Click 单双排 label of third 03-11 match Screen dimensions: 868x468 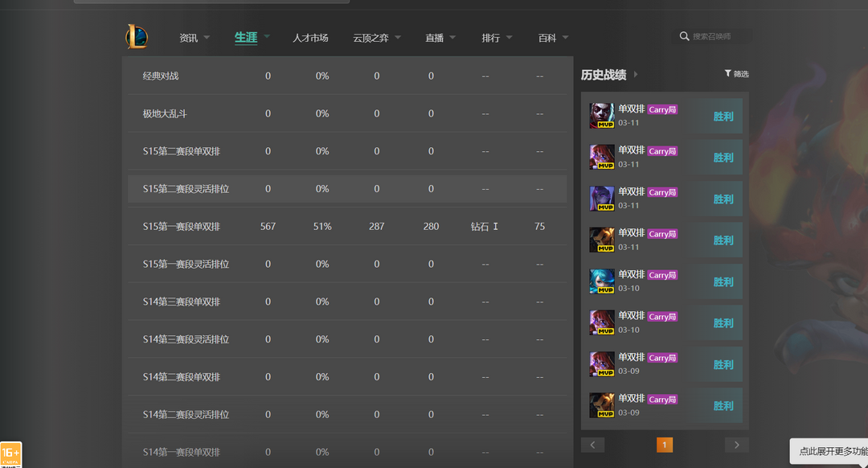[631, 191]
